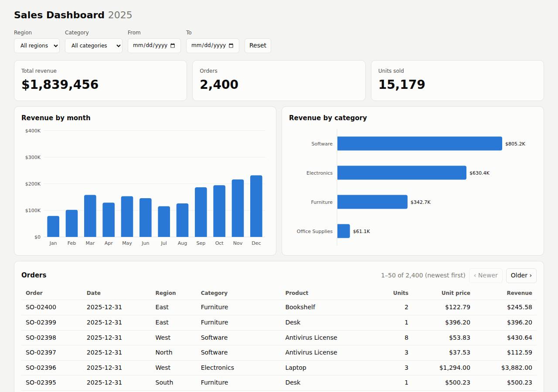This screenshot has height=392, width=558.
Task: Click the Reset filters button
Action: [x=258, y=46]
